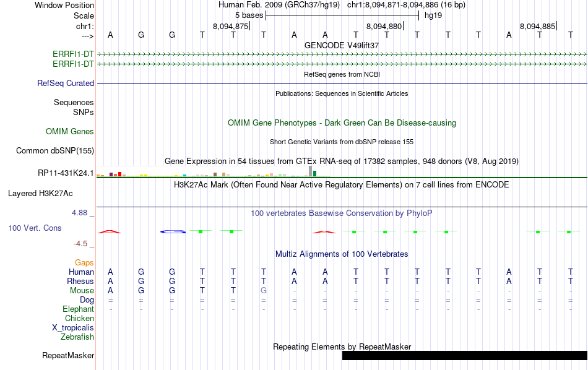This screenshot has height=370, width=588.
Task: Select the Scale label
Action: [84, 15]
